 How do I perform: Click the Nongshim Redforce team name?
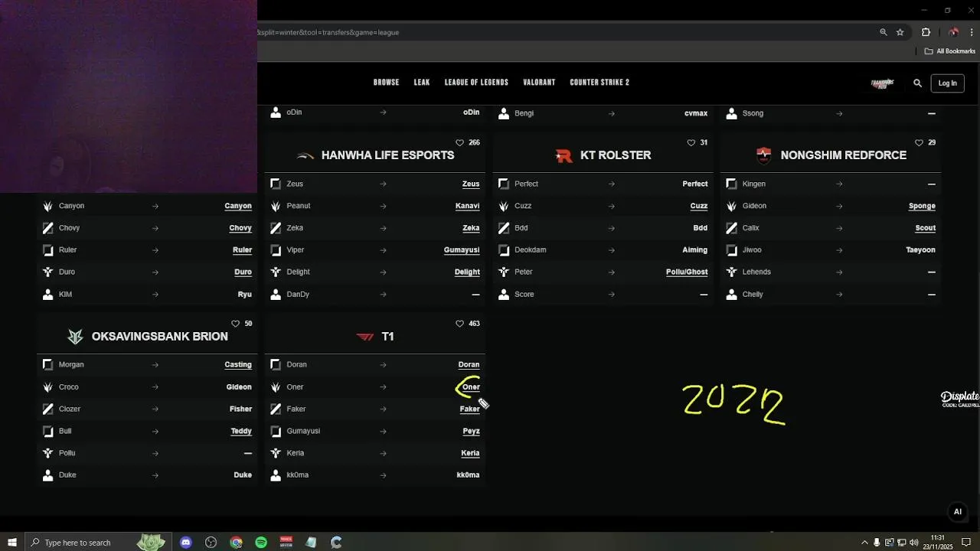843,155
